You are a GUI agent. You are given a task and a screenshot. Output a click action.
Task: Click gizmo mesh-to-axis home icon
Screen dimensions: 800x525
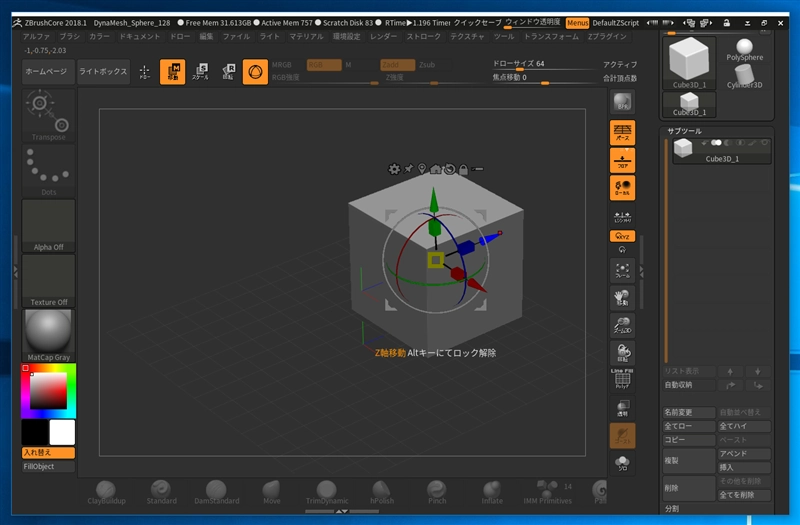click(x=436, y=169)
